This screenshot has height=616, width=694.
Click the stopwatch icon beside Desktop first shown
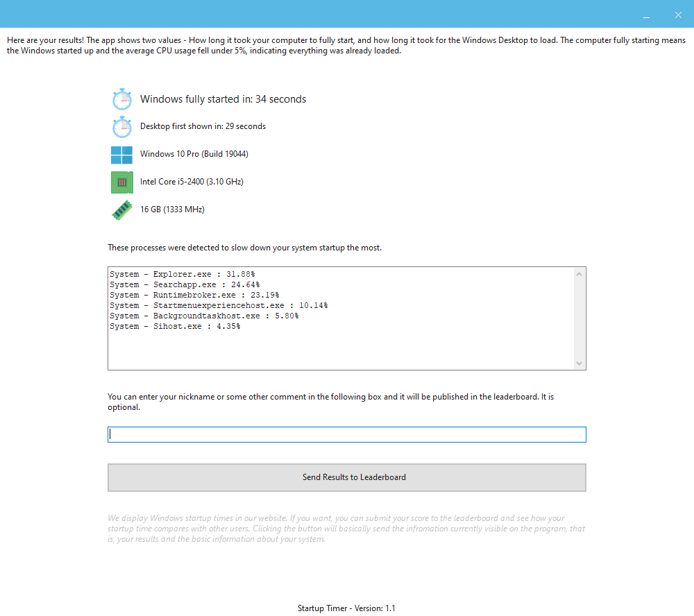point(121,127)
